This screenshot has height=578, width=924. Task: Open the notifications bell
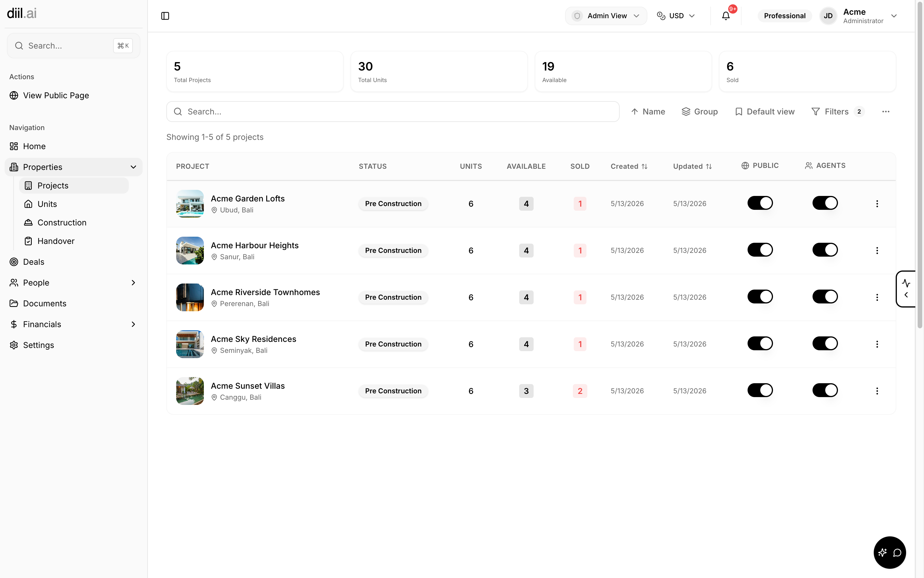tap(725, 16)
